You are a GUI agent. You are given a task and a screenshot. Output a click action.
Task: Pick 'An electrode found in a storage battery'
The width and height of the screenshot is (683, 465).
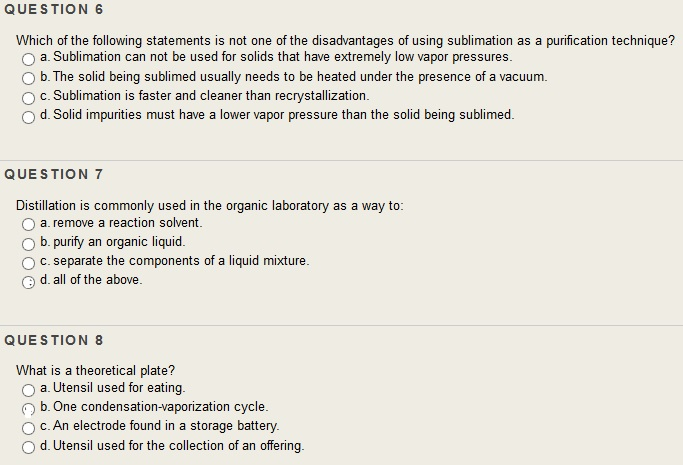pyautogui.click(x=28, y=428)
